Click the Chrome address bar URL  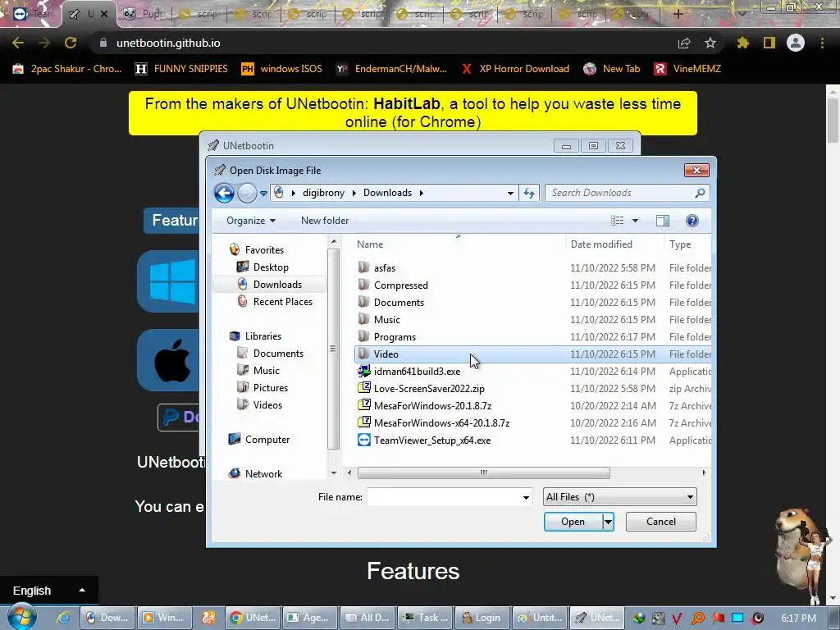click(168, 43)
